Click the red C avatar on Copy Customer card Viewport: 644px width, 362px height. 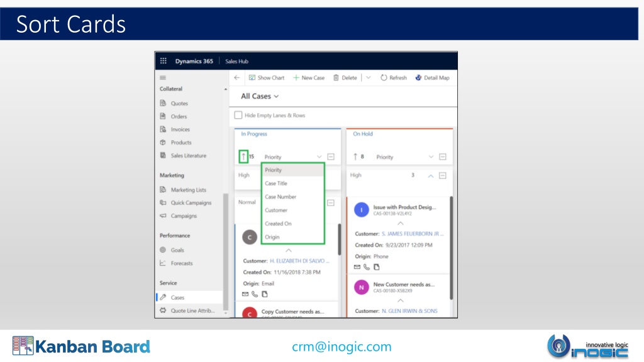249,313
